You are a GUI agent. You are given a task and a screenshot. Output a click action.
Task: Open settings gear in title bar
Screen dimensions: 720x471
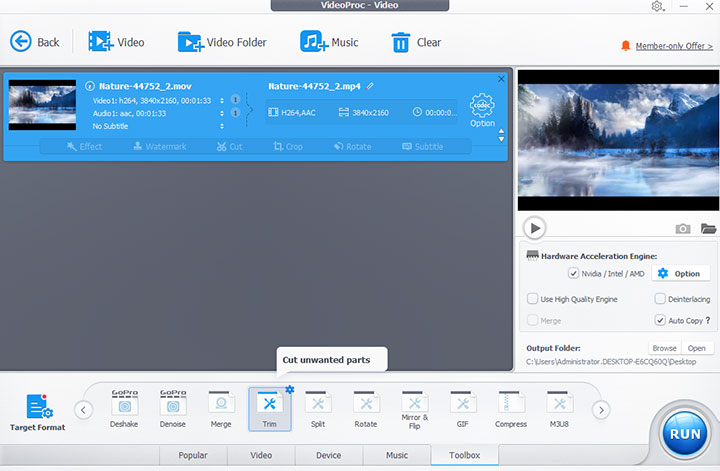(657, 6)
